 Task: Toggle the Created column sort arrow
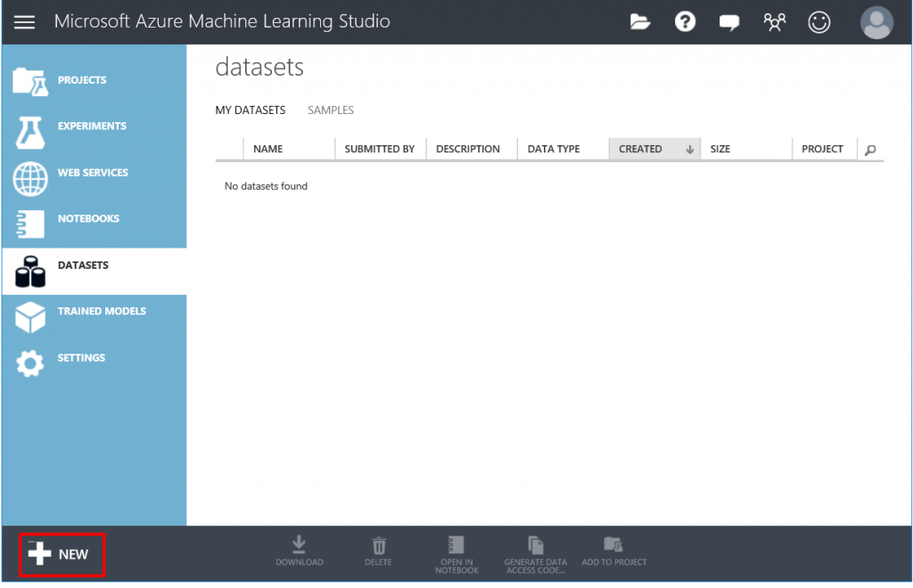(x=689, y=150)
